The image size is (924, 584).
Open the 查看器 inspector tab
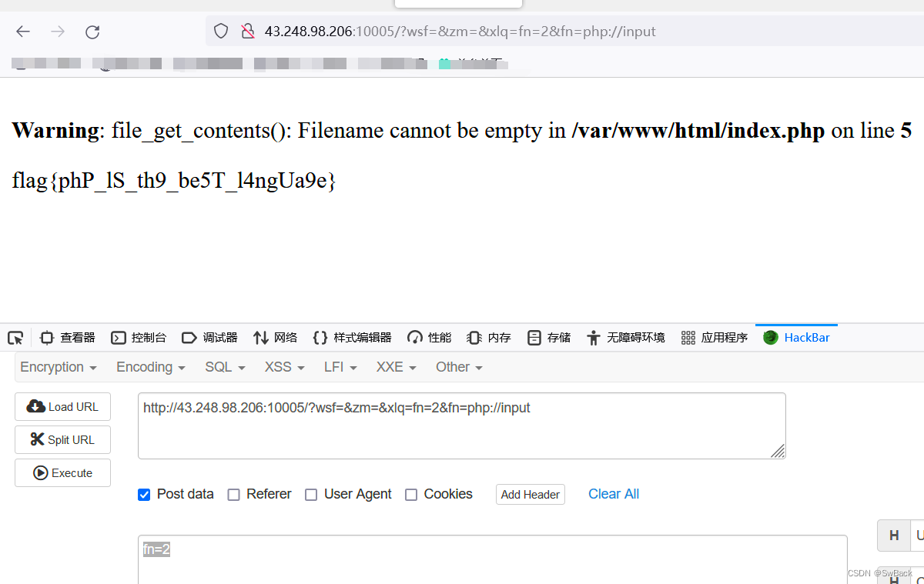point(68,338)
